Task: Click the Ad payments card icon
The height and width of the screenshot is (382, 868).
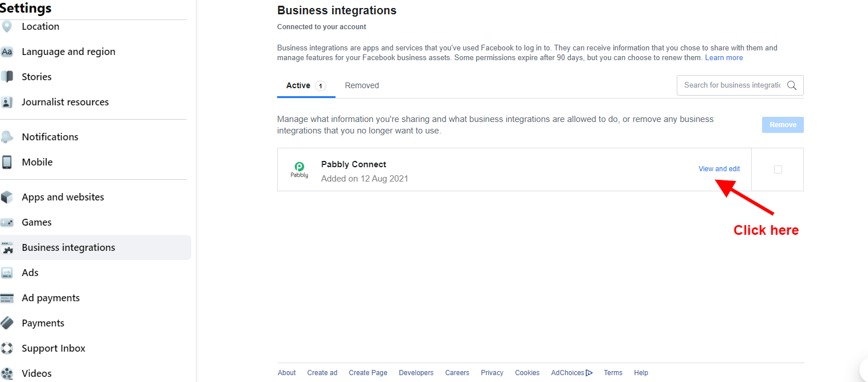Action: [x=7, y=298]
